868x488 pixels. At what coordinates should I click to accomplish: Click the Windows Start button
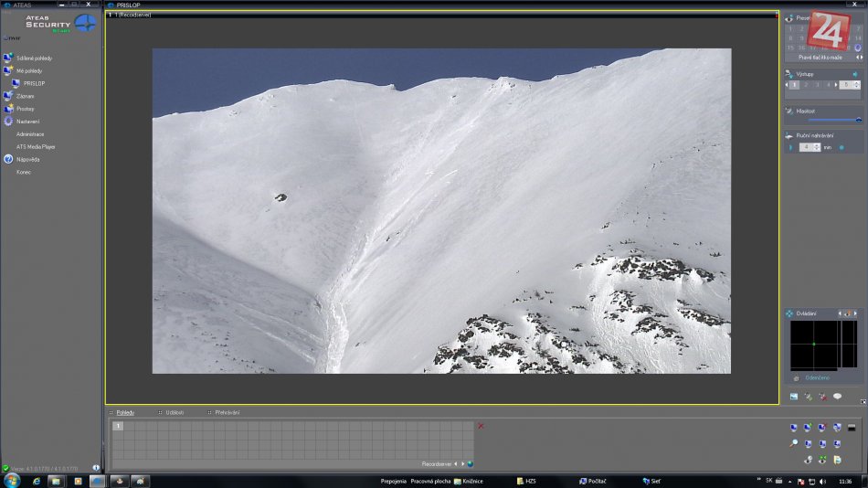pyautogui.click(x=12, y=480)
